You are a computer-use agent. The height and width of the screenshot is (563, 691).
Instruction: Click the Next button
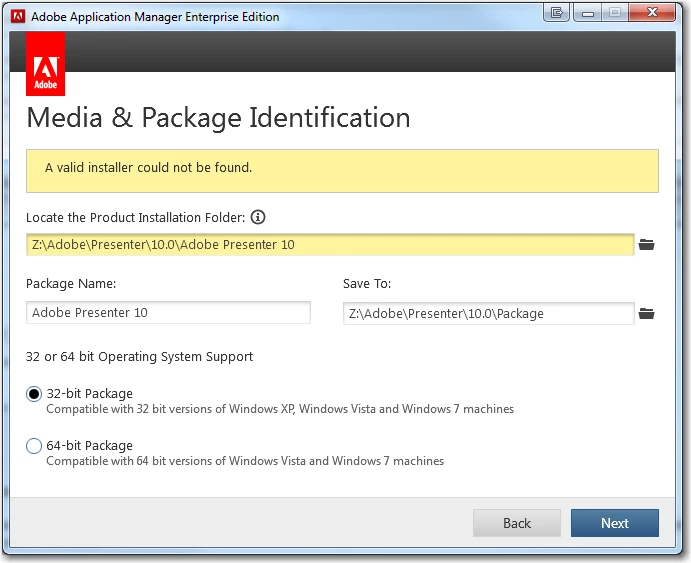[x=615, y=523]
